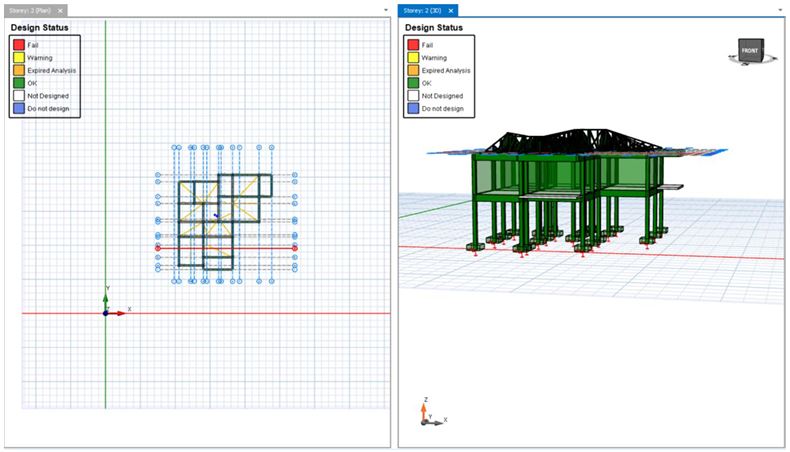Select the red highlighted grid line in plan
This screenshot has height=452, width=790.
pyautogui.click(x=226, y=248)
